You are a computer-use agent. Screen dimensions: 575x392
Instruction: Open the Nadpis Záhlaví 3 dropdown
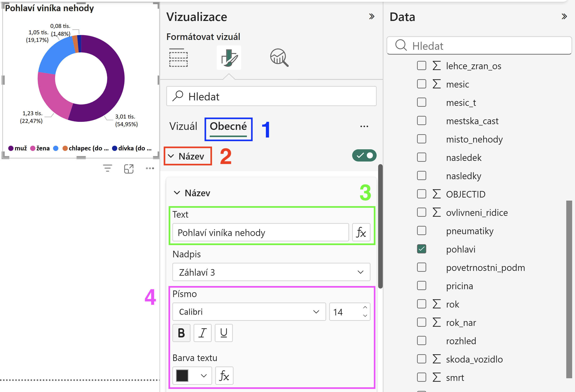(x=271, y=272)
